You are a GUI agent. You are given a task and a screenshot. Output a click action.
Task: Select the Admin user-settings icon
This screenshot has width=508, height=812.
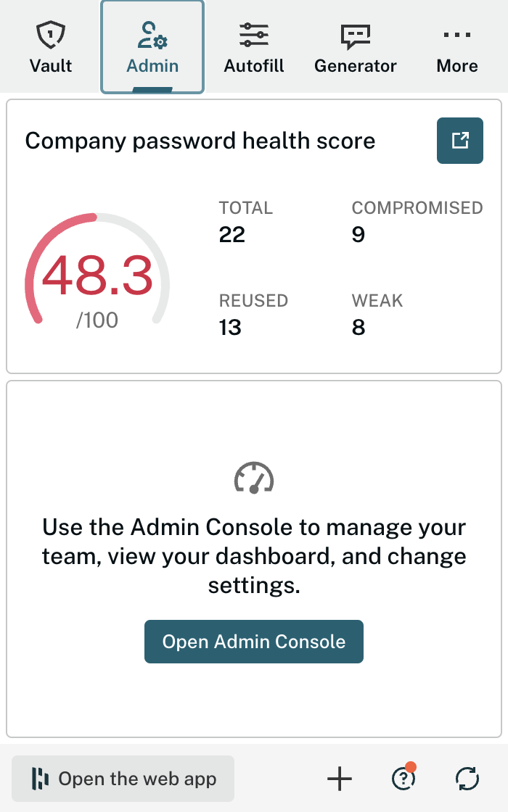(152, 34)
